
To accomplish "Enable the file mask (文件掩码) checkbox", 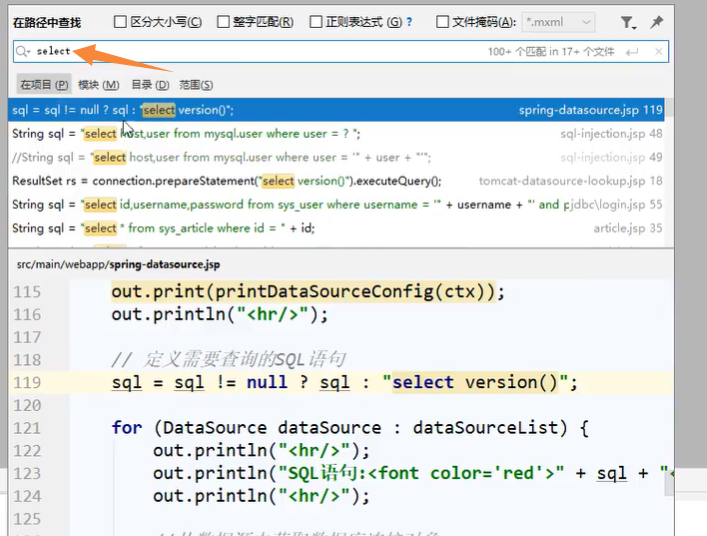I will (442, 22).
